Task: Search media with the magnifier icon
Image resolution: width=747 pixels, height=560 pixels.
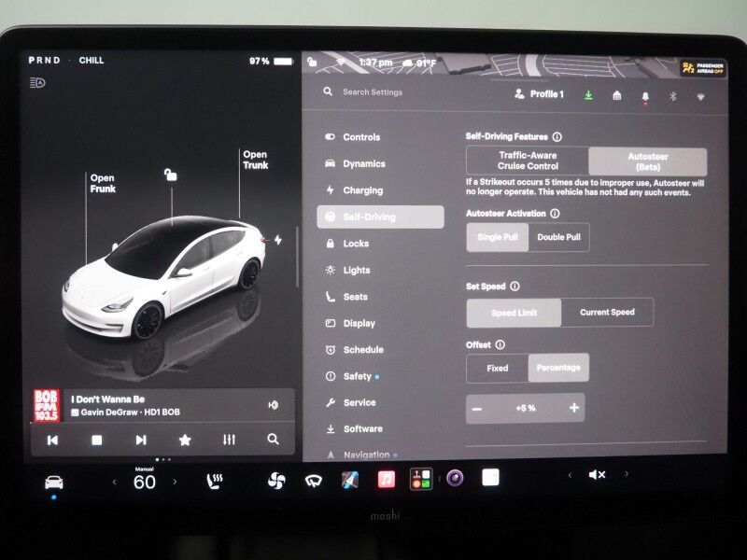Action: (x=273, y=439)
